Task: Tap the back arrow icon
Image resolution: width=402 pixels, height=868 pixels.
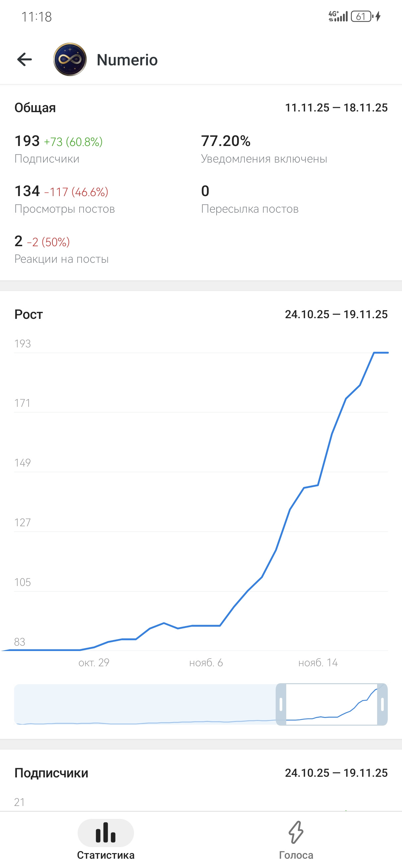Action: tap(24, 60)
